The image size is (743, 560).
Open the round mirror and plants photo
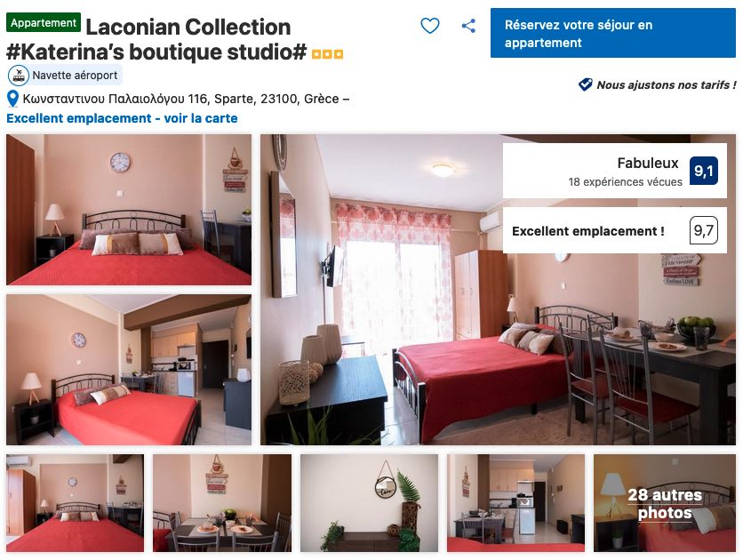tap(369, 503)
